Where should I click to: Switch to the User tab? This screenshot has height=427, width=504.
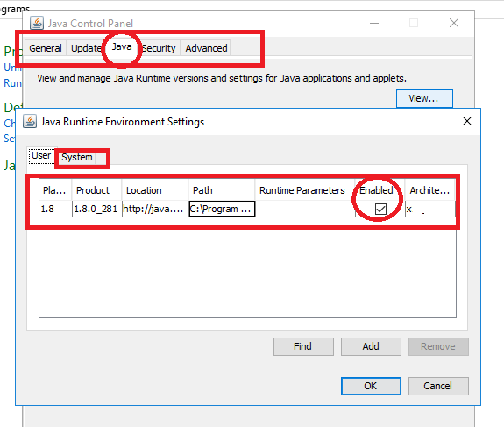(x=41, y=155)
